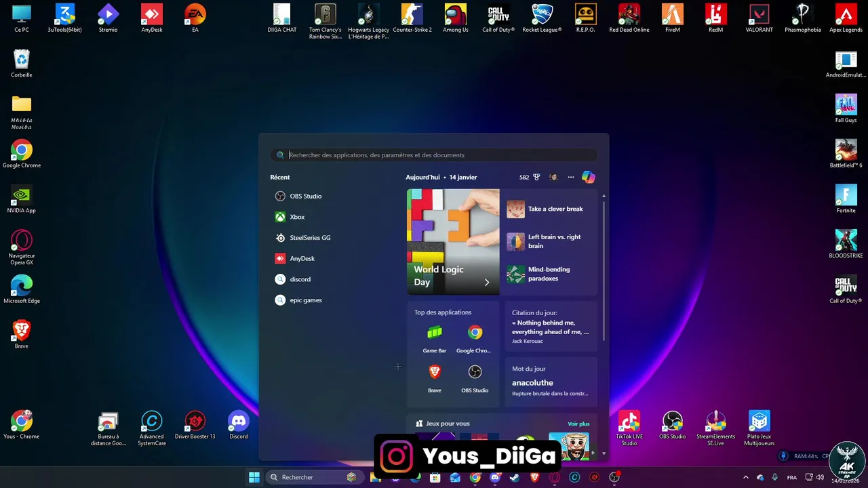Viewport: 868px width, 488px height.
Task: Launch Brave from Top des applications
Action: (x=435, y=378)
